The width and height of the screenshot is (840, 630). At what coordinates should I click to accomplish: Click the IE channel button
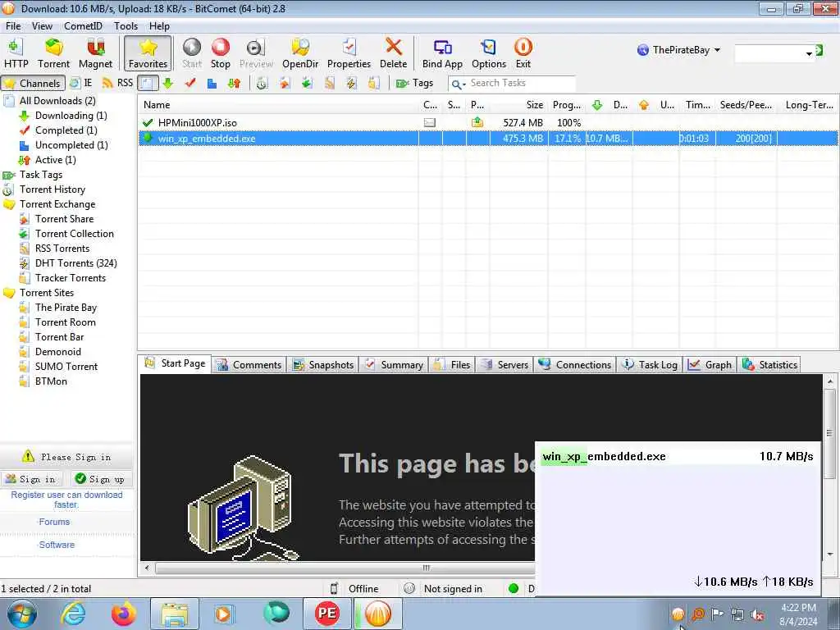pyautogui.click(x=81, y=83)
